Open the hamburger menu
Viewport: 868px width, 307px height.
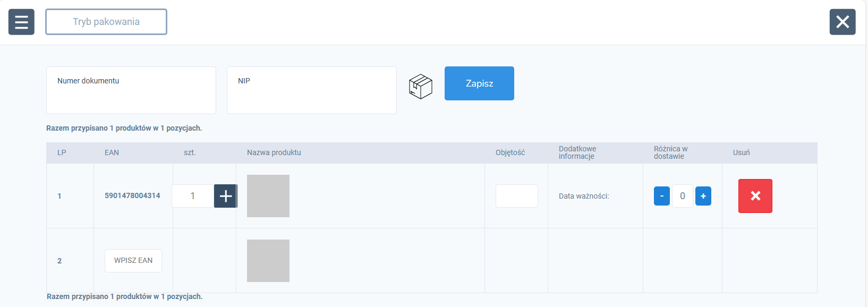click(x=21, y=22)
